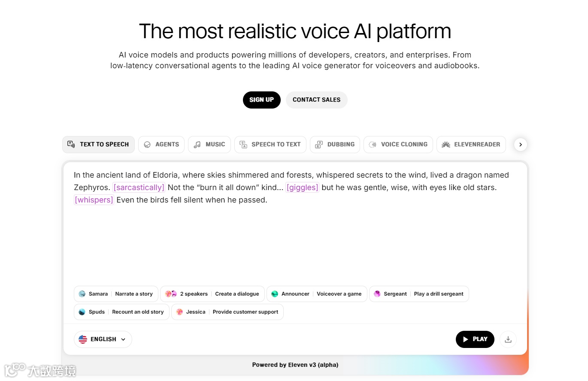This screenshot has width=588, height=381.
Task: Click the Sergeant voice avatar icon
Action: [x=377, y=294]
